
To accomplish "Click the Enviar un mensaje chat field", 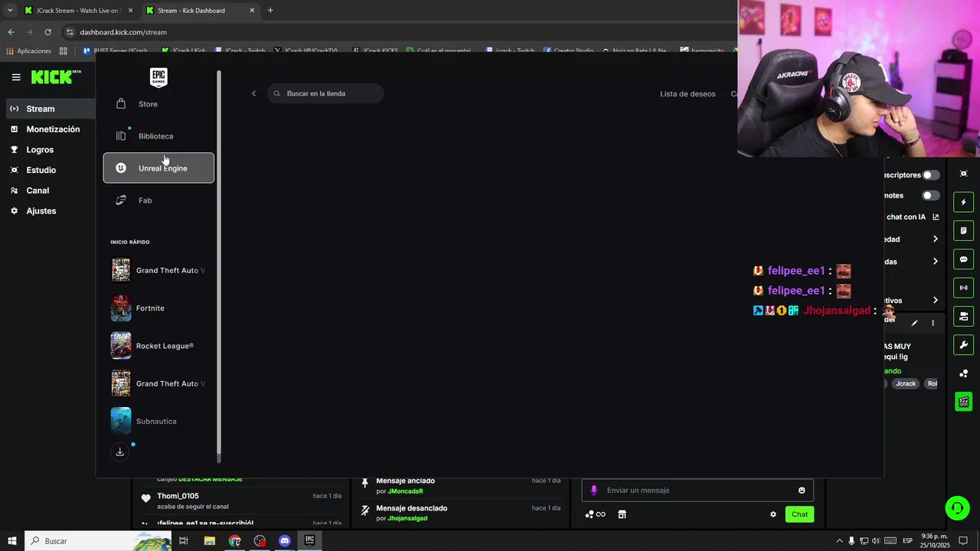I will point(697,491).
